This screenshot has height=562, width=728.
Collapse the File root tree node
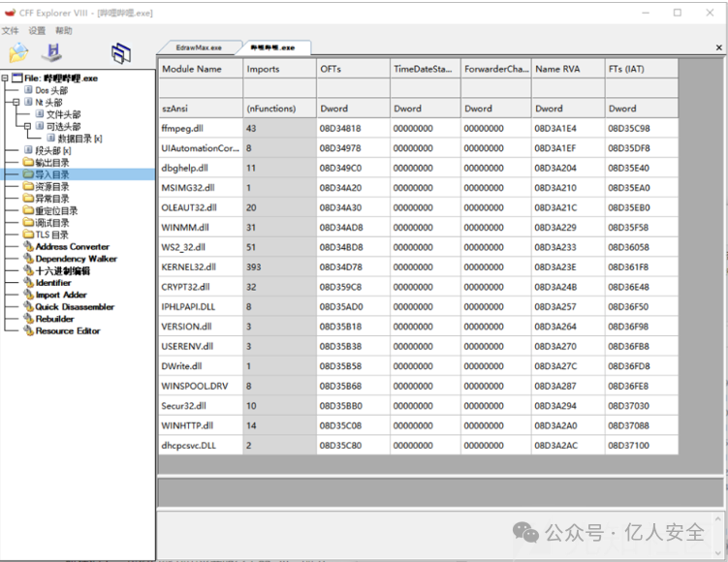tap(5, 78)
